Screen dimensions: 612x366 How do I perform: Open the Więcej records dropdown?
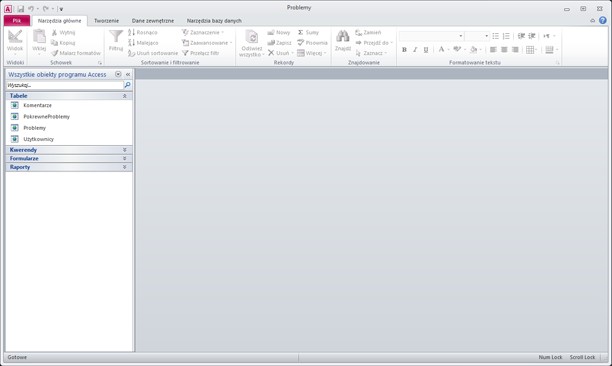tap(311, 53)
